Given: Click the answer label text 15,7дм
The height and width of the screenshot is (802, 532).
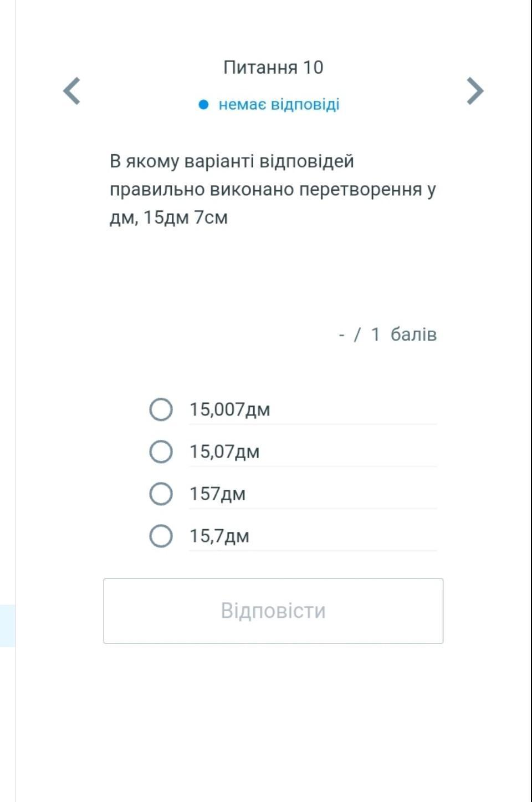Looking at the screenshot, I should 219,536.
